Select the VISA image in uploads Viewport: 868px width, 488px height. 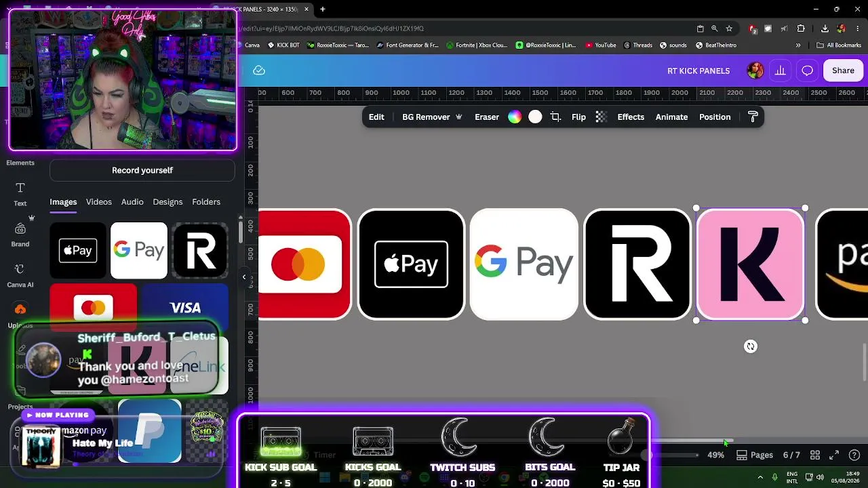[x=185, y=308]
